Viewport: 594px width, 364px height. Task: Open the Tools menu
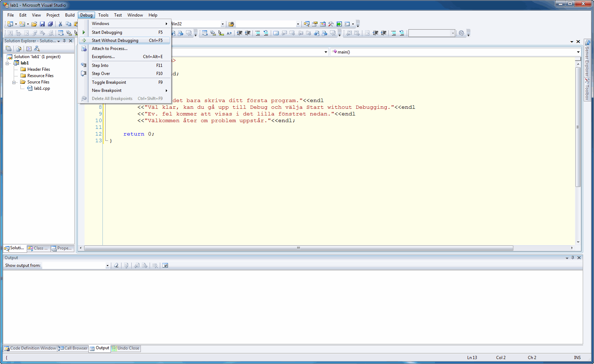pos(103,15)
